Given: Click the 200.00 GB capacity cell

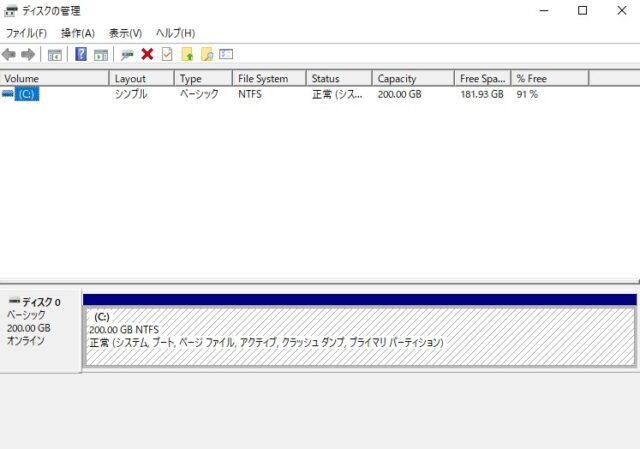Looking at the screenshot, I should click(399, 94).
